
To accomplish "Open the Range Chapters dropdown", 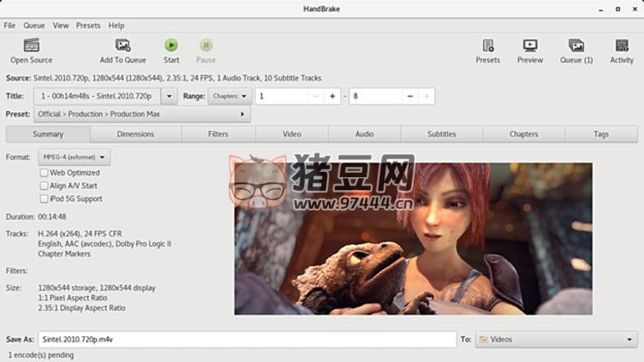I will [231, 97].
